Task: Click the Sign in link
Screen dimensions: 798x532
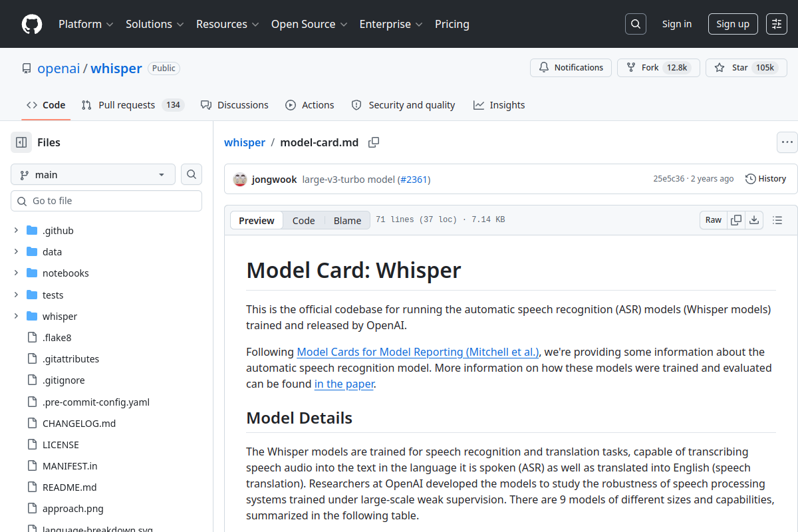Action: (x=677, y=24)
